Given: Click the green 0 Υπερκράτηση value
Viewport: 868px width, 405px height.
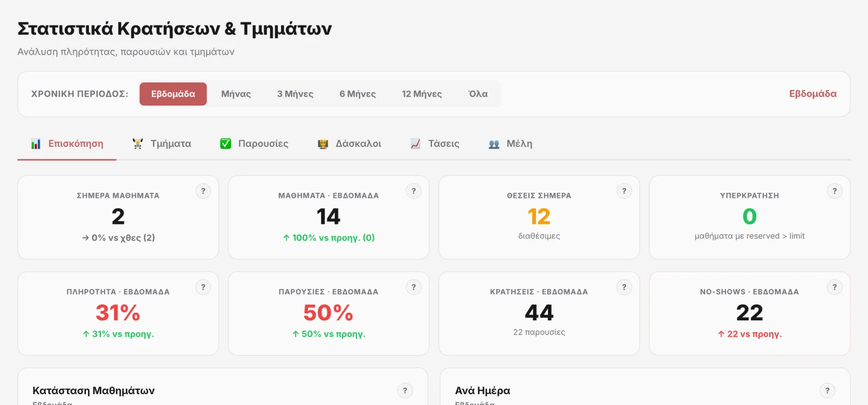Looking at the screenshot, I should (749, 217).
